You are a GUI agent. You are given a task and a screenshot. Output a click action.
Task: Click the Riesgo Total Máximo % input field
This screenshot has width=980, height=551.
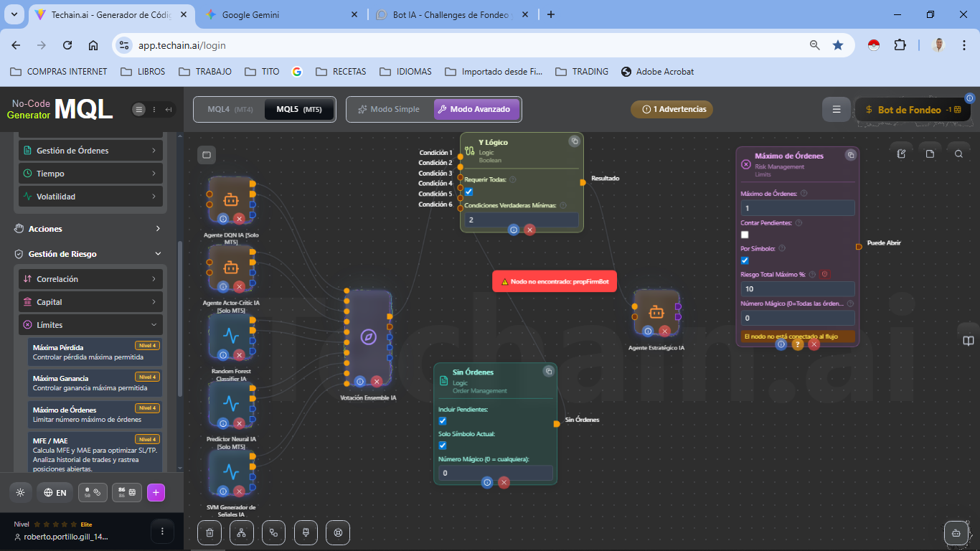[797, 289]
